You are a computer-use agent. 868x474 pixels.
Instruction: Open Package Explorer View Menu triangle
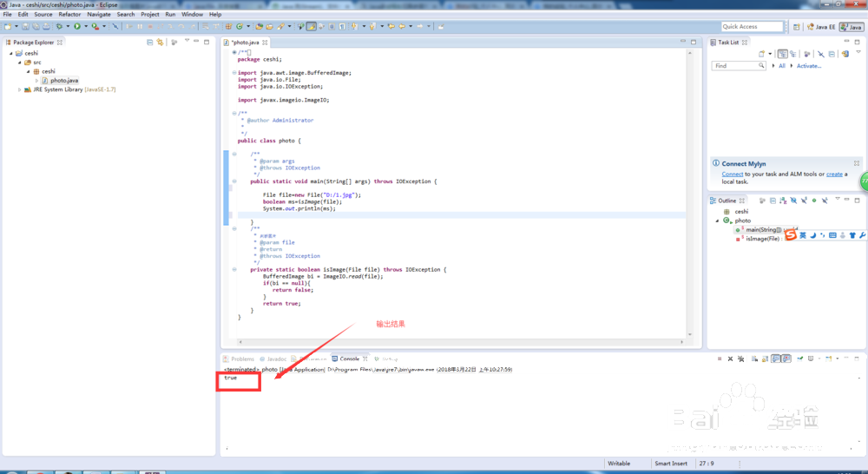pyautogui.click(x=187, y=41)
